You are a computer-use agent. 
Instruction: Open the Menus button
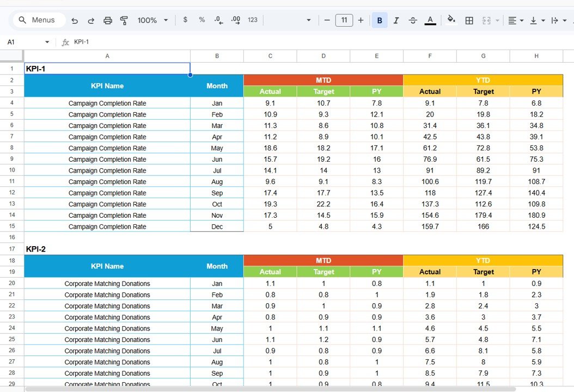coord(39,20)
